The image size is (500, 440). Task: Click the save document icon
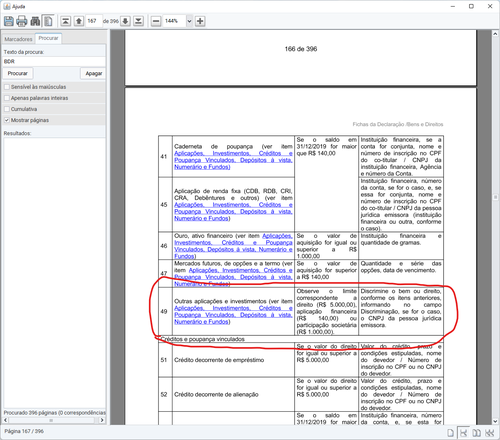(x=9, y=21)
